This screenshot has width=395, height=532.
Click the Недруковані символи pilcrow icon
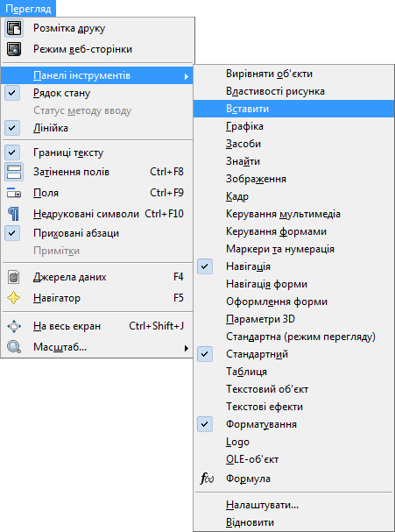tap(14, 214)
